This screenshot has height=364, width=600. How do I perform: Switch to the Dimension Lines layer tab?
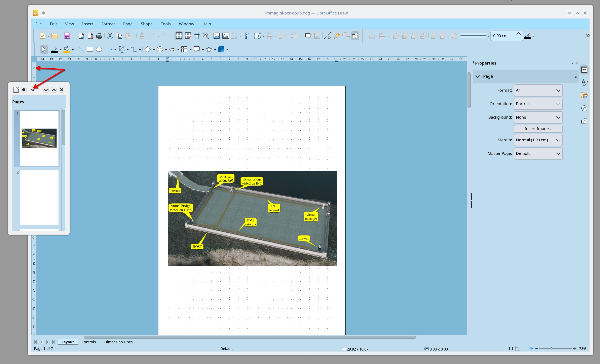point(118,342)
